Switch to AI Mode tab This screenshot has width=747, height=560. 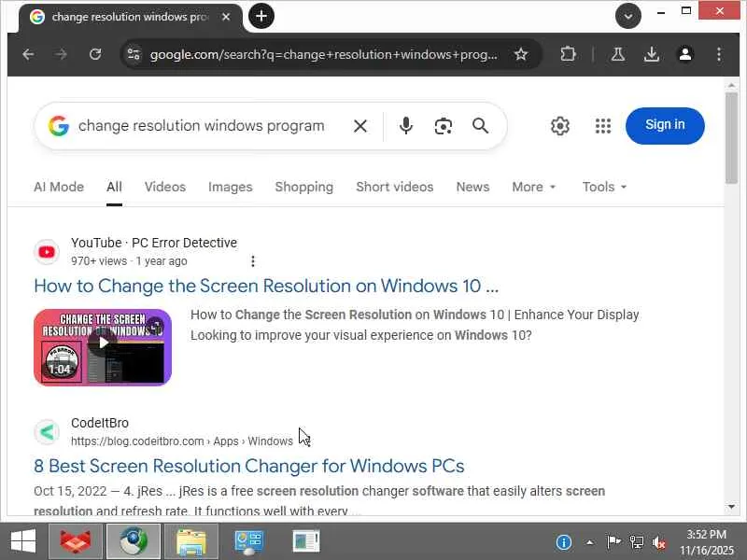59,187
